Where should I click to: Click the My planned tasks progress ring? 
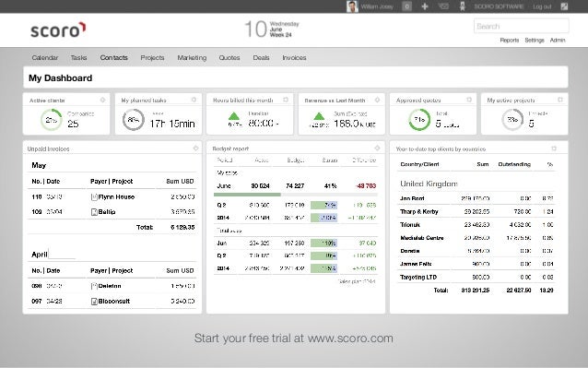tap(133, 120)
